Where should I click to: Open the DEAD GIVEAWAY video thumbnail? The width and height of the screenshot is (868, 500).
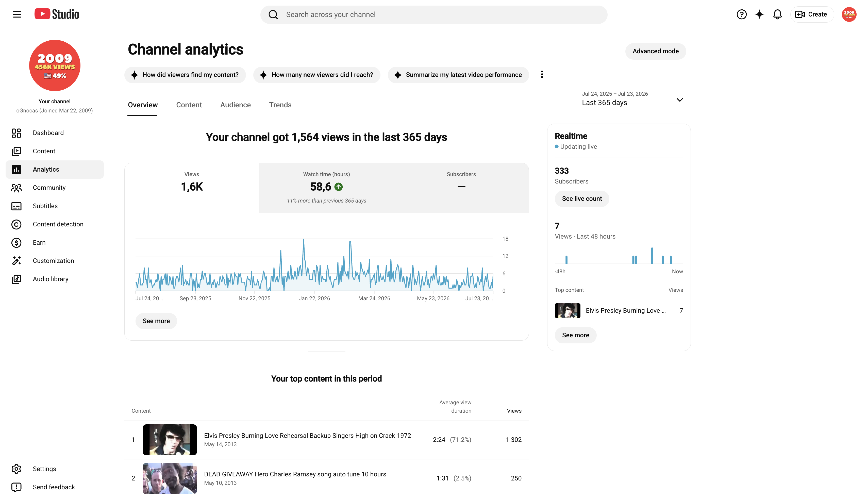click(x=170, y=478)
